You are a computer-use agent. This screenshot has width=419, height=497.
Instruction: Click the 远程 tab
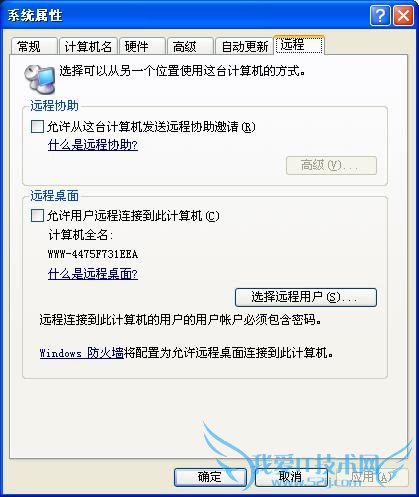299,45
